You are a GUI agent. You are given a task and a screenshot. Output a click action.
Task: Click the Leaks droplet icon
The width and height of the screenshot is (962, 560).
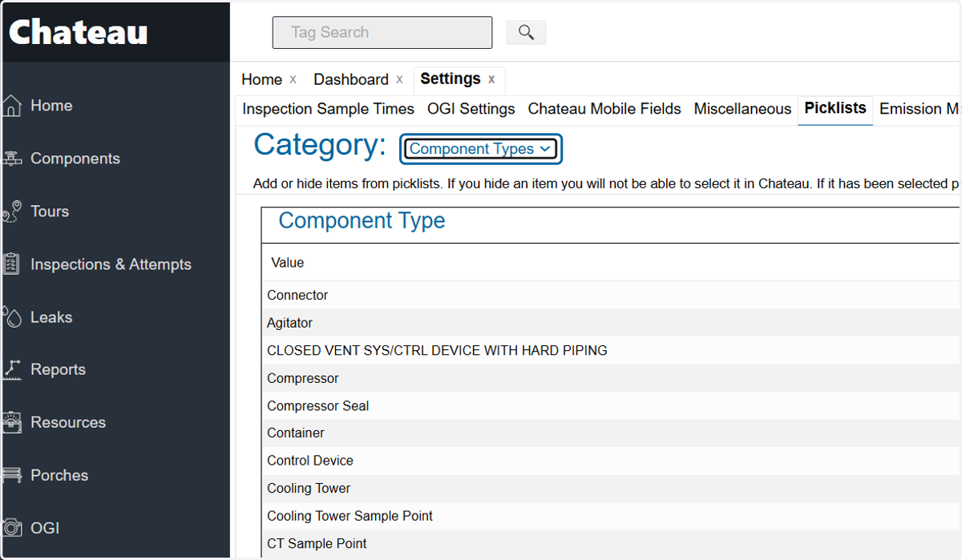point(10,317)
